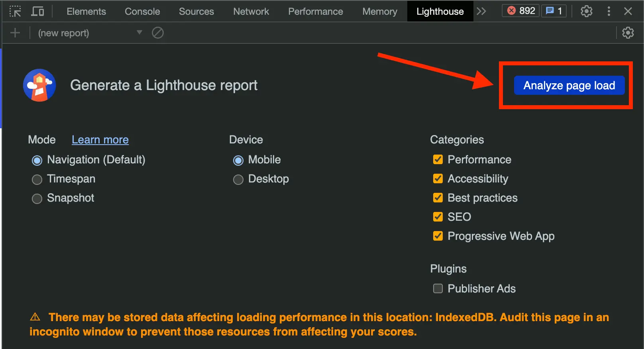The height and width of the screenshot is (349, 644).
Task: Uncheck the Progressive Web App checkbox
Action: pos(438,236)
